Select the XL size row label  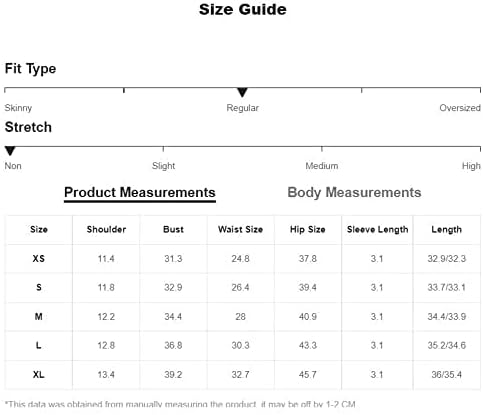[39, 374]
